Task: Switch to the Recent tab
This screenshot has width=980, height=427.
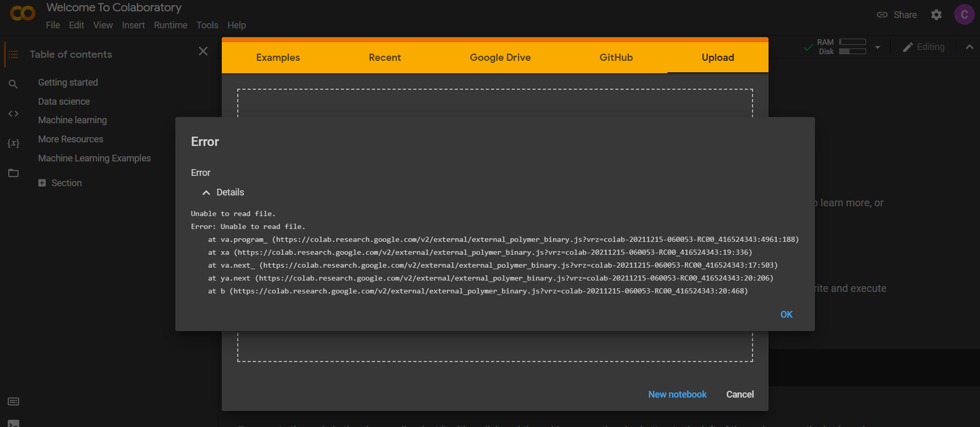Action: pyautogui.click(x=385, y=57)
